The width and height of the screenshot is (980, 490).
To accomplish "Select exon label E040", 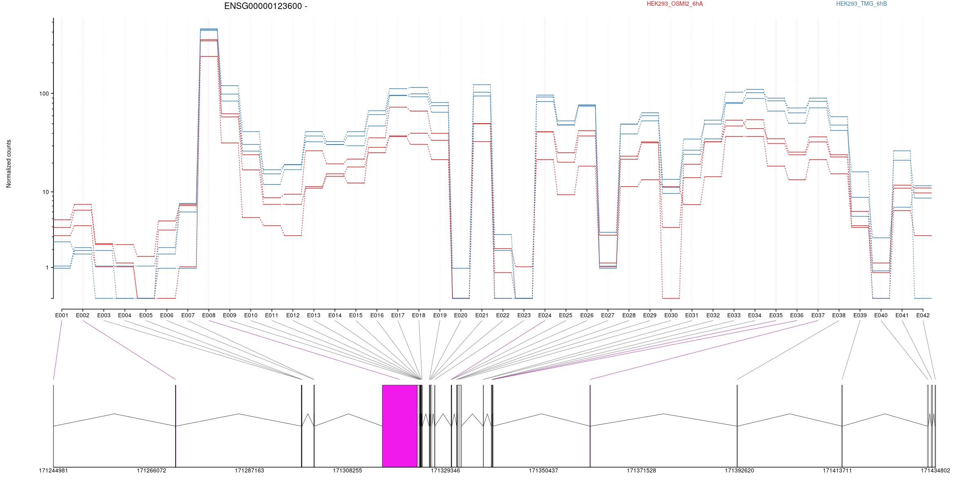I will coord(881,315).
